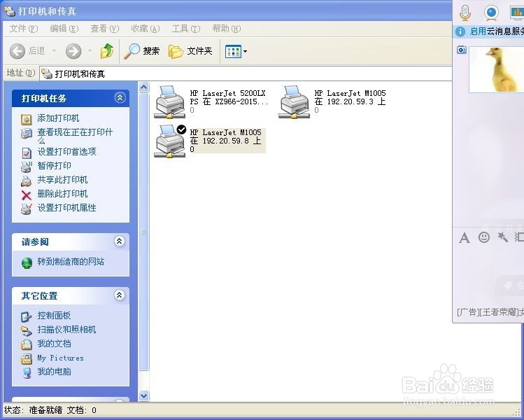The image size is (524, 420).
Task: Click the sidebar vertical scrollbar thumb
Action: point(143,232)
